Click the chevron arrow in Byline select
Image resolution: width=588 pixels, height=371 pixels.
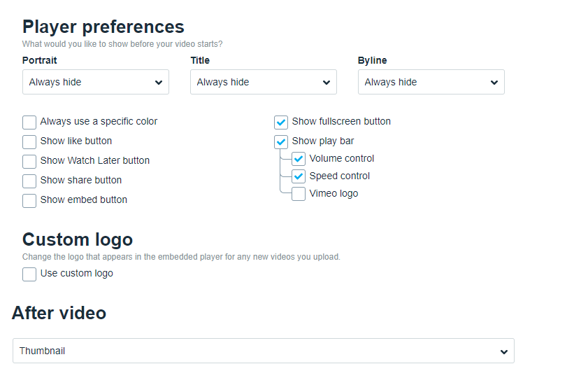(494, 83)
